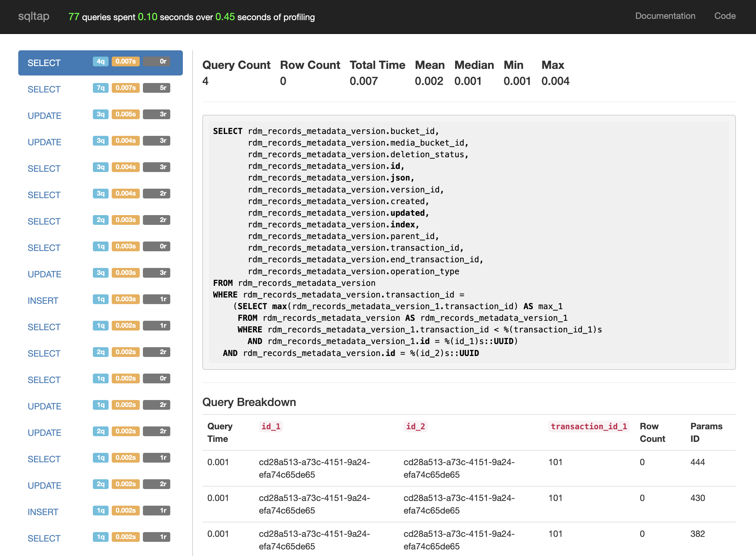Click the 0.45 seconds profiling value

click(x=225, y=17)
